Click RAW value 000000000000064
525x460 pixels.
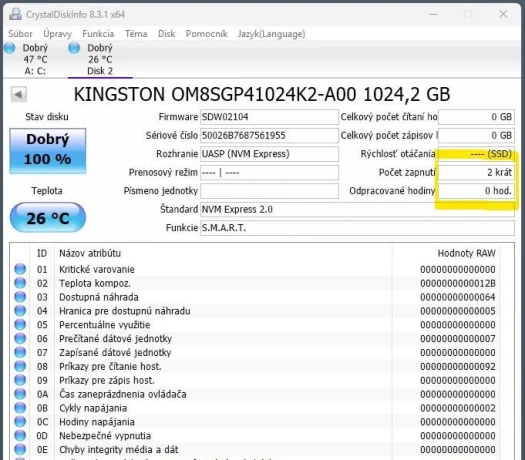[x=458, y=297]
